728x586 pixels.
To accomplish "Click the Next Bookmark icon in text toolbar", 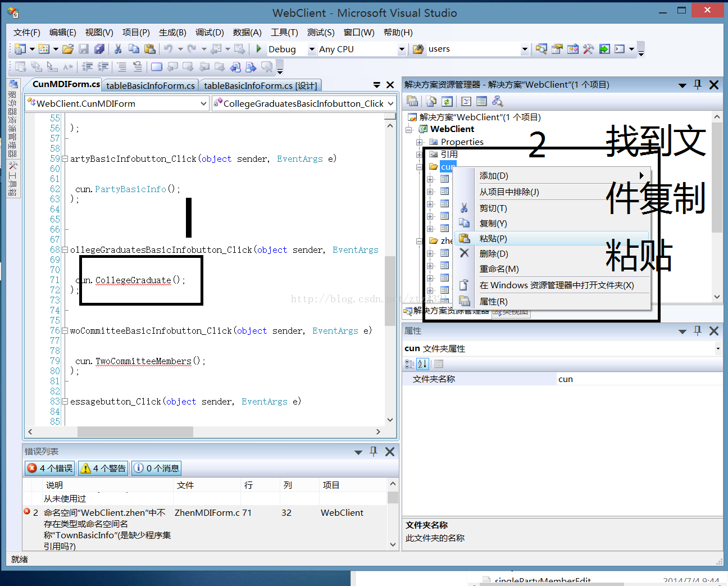I will click(188, 67).
